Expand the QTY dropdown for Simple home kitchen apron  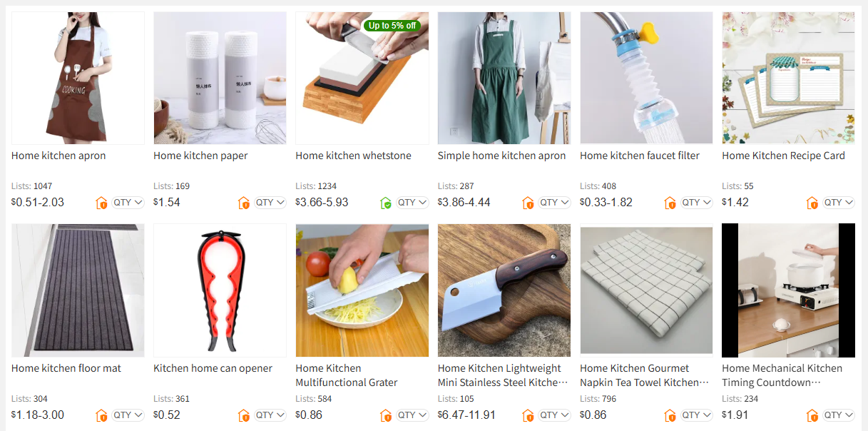(x=555, y=203)
